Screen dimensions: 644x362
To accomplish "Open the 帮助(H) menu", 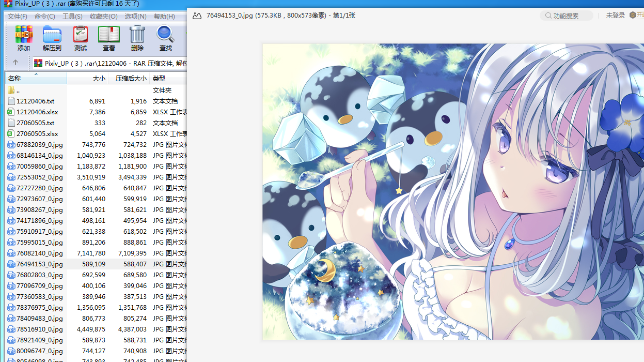I will click(x=164, y=17).
